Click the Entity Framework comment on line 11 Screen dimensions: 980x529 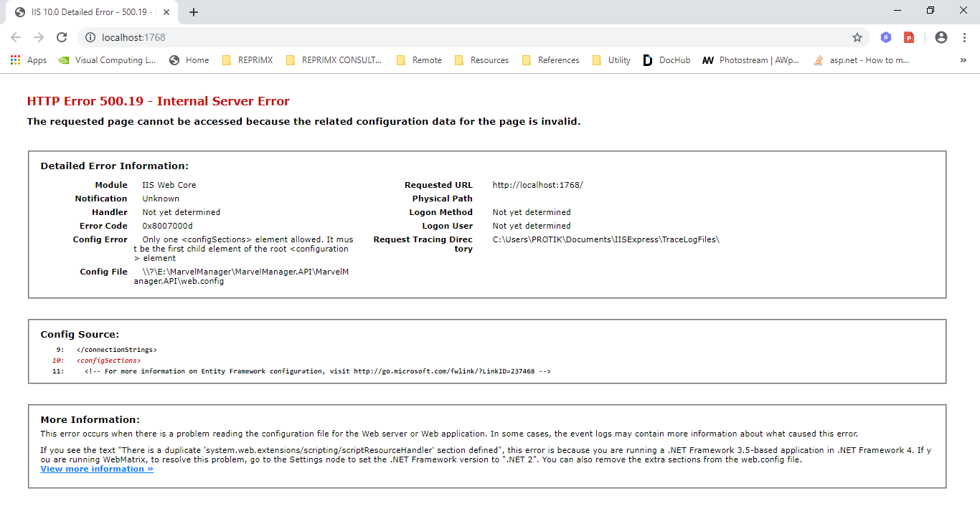point(317,371)
